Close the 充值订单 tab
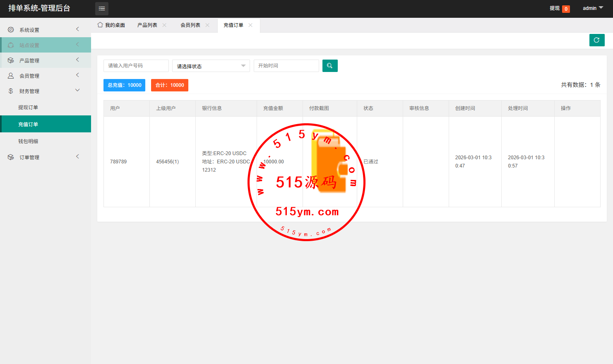This screenshot has height=364, width=613. pyautogui.click(x=250, y=25)
